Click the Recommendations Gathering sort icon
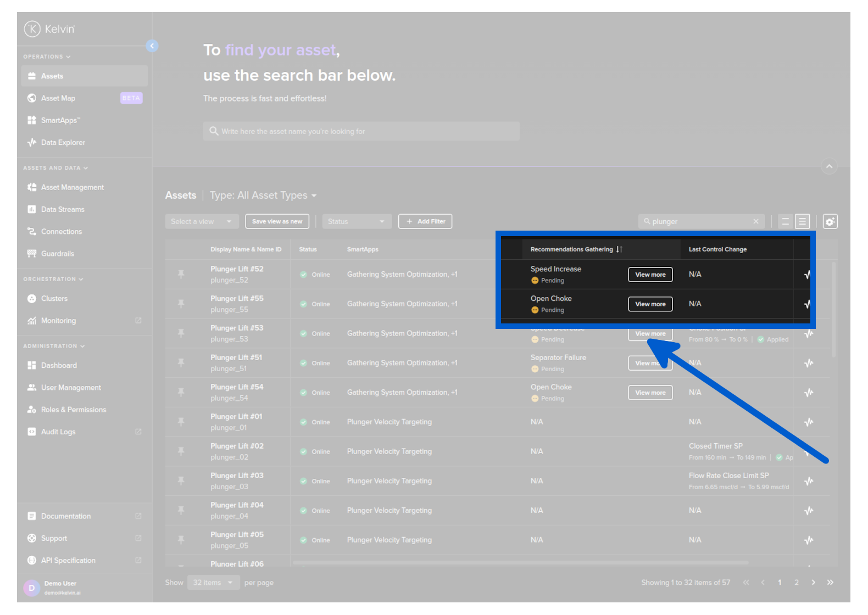The height and width of the screenshot is (615, 868). (x=619, y=249)
